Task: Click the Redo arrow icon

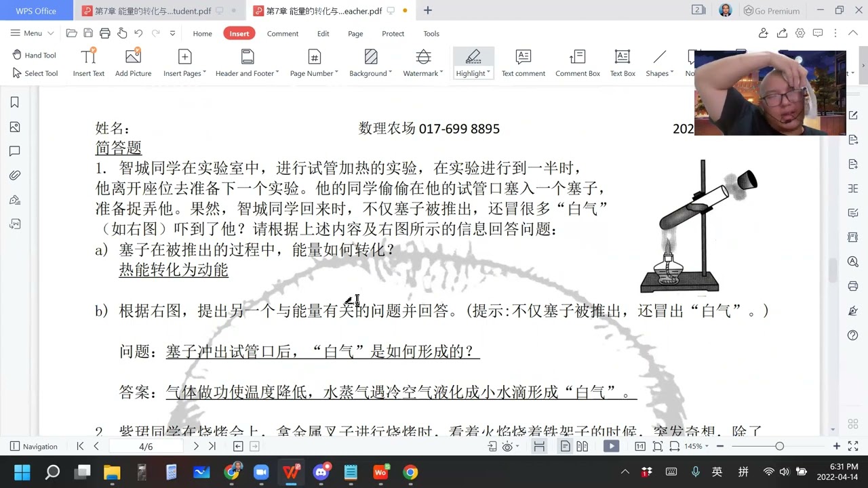Action: pyautogui.click(x=155, y=33)
